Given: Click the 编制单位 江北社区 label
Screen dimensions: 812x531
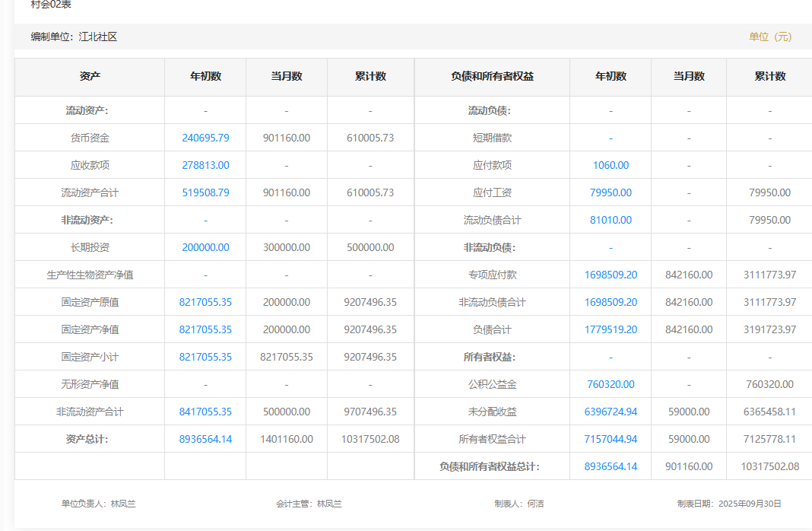Looking at the screenshot, I should pyautogui.click(x=74, y=37).
